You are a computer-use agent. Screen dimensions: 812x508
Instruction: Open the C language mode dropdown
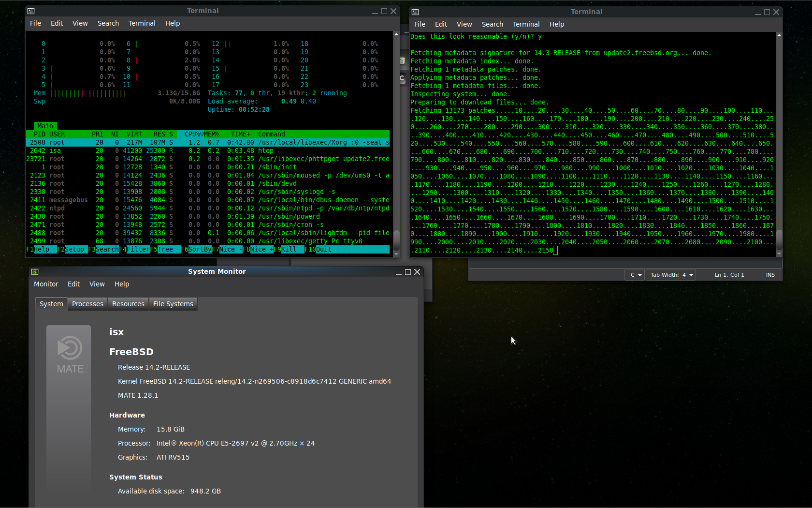tap(635, 274)
